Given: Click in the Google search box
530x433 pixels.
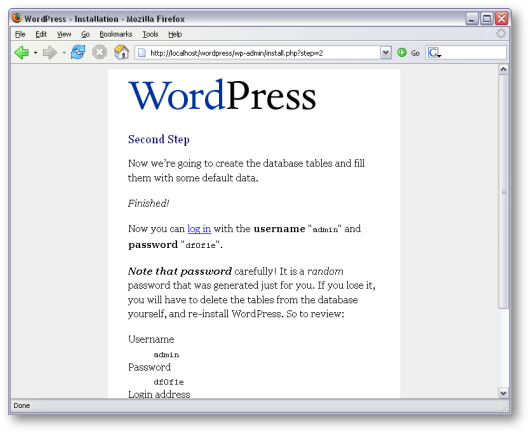Looking at the screenshot, I should pos(473,53).
